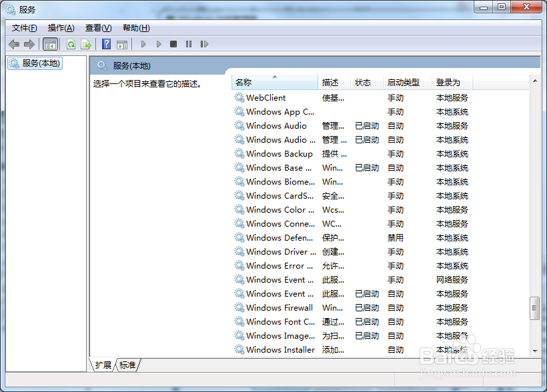Click the Export list toolbar icon
Image resolution: width=547 pixels, height=392 pixels.
tap(86, 44)
